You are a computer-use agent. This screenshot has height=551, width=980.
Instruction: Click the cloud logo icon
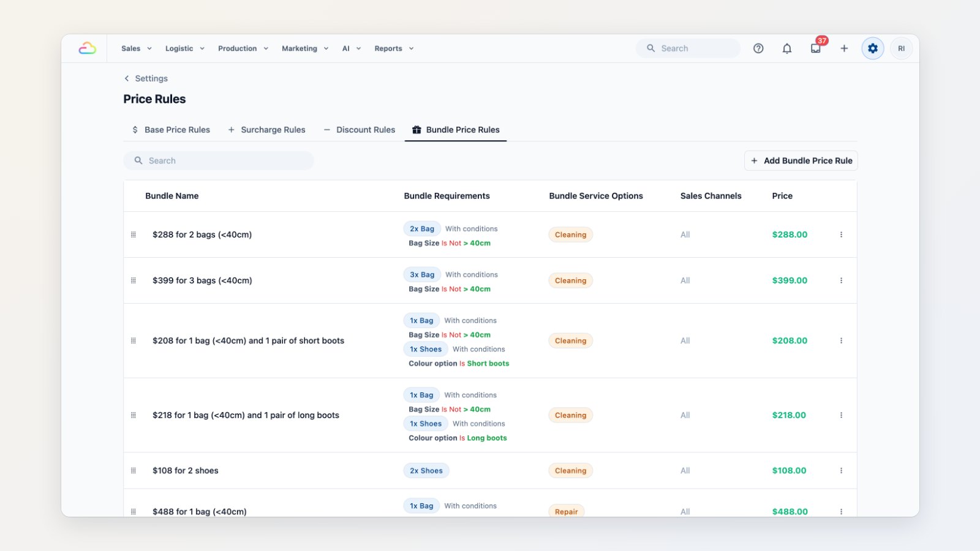[88, 48]
